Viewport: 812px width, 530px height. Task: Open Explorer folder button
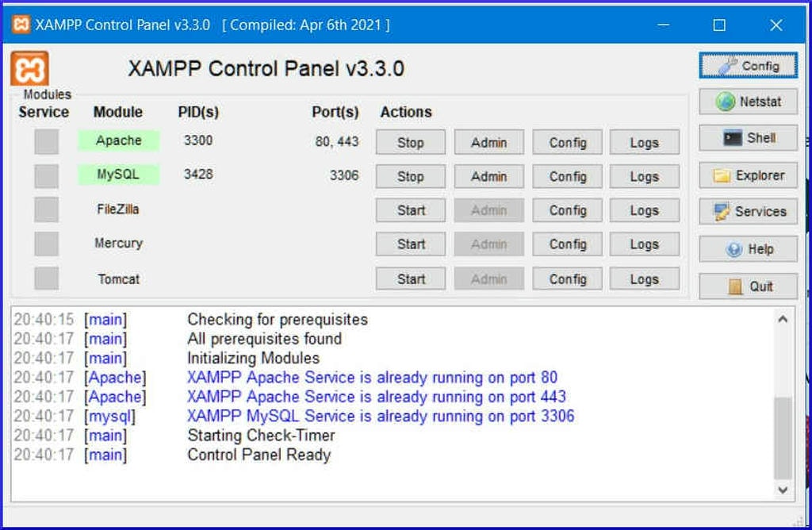pos(748,175)
